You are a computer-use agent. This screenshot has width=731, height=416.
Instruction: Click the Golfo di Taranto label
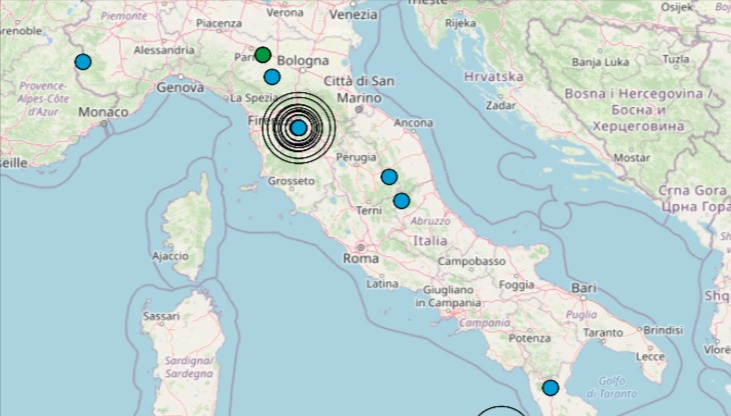(612, 388)
